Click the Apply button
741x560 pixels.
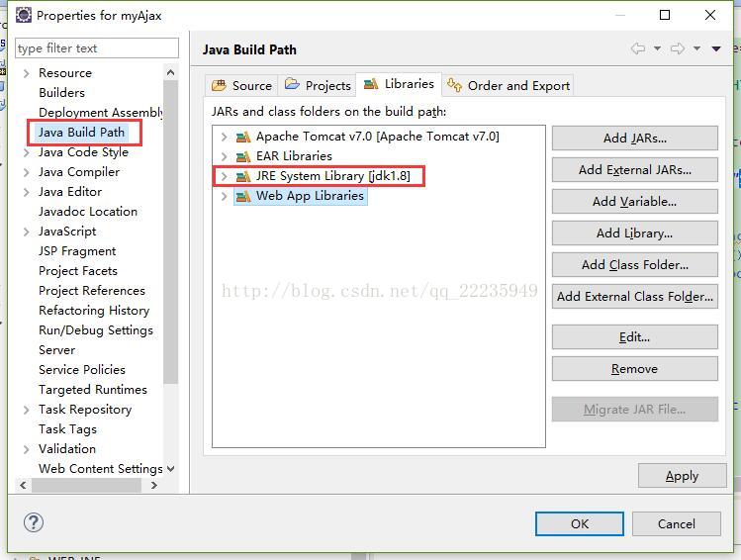682,476
